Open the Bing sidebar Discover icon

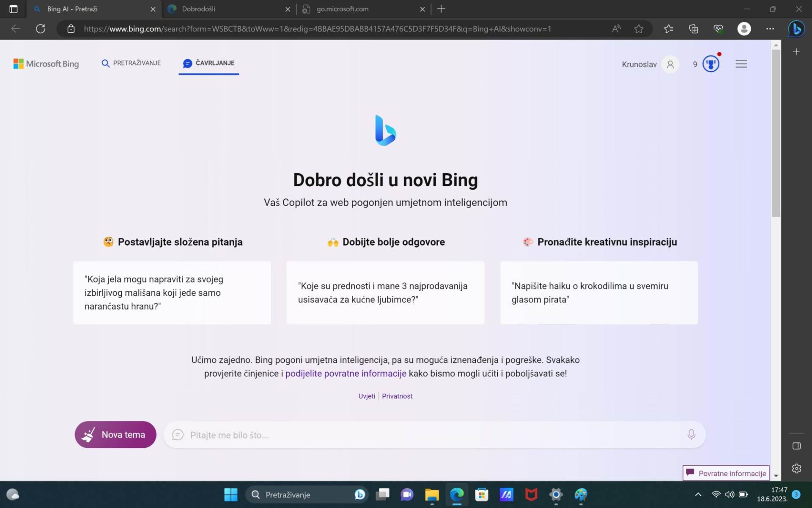[x=796, y=29]
